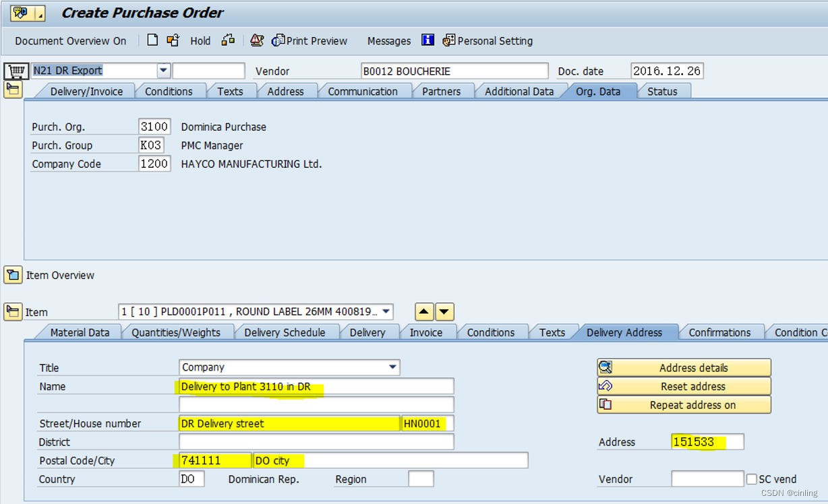Open the N21 DR Export order type dropdown
The image size is (828, 504).
click(162, 70)
